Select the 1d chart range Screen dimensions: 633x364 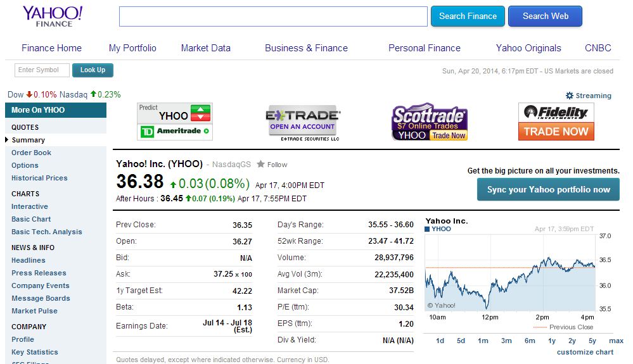(440, 341)
